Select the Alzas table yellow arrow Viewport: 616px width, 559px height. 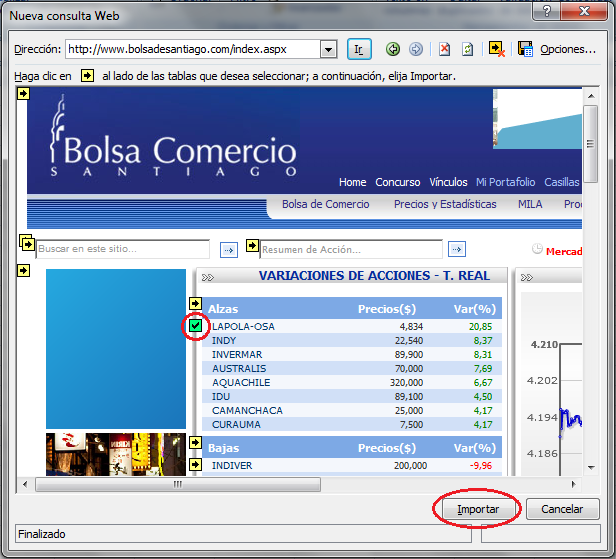pyautogui.click(x=195, y=303)
